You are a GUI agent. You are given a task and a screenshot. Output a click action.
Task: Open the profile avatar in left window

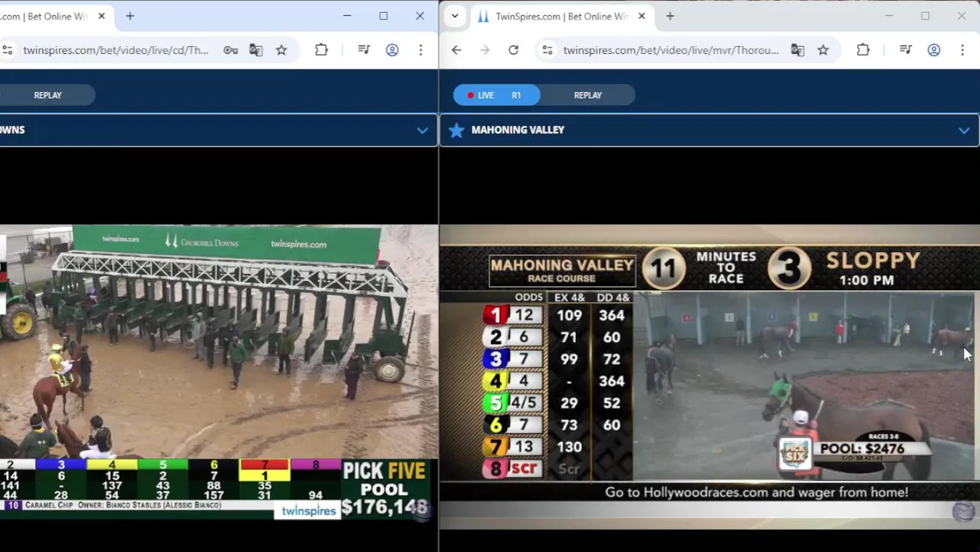tap(392, 51)
